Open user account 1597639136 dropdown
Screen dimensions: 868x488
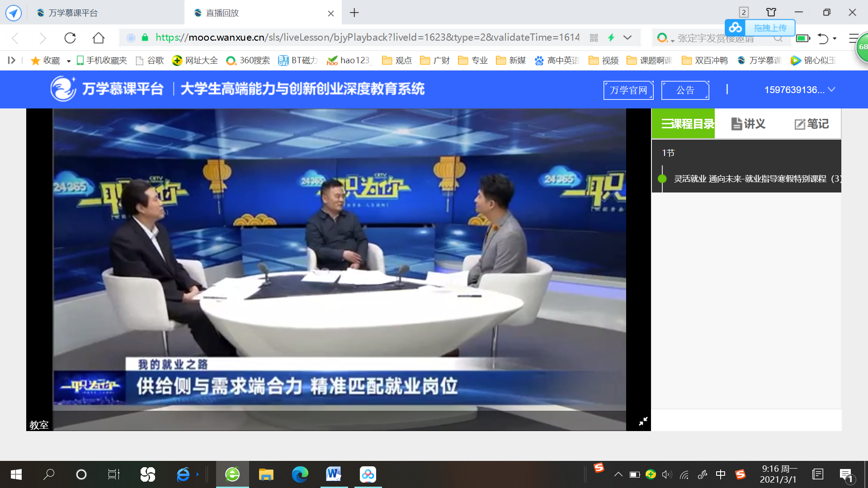click(x=799, y=90)
